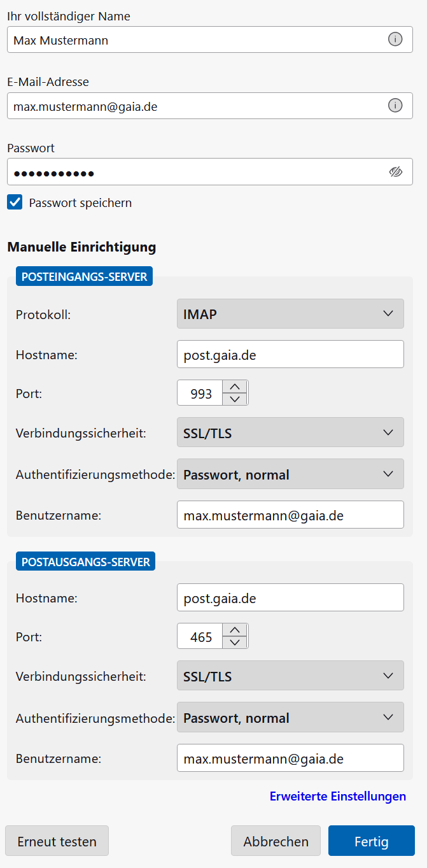This screenshot has height=868, width=427.
Task: Click info icon in E-Mail-Adresse field
Action: tap(395, 106)
